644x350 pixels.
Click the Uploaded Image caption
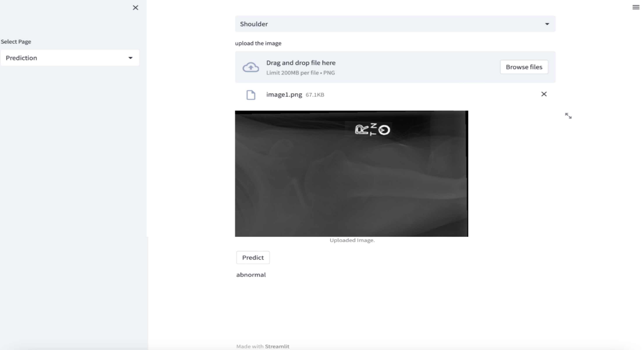pos(352,240)
